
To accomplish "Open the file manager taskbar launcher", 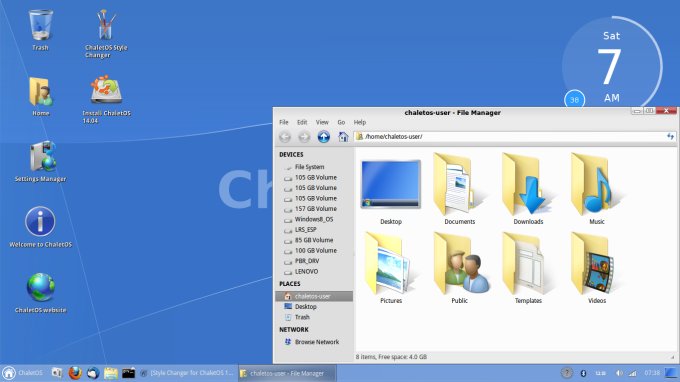I will (111, 373).
